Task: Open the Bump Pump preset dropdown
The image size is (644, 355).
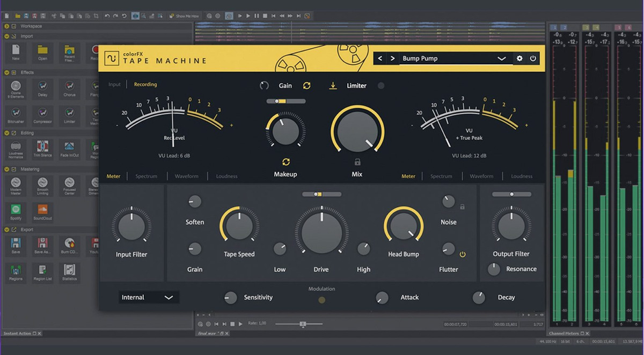Action: tap(501, 58)
